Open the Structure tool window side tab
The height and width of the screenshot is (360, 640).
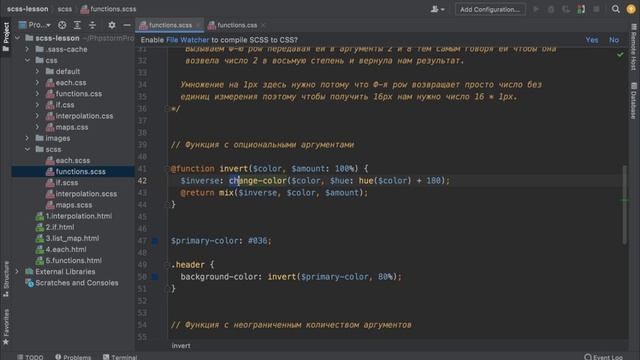6,279
